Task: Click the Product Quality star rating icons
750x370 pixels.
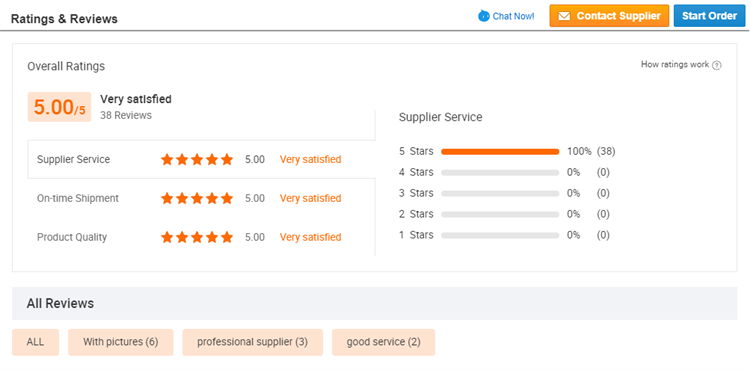Action: click(197, 237)
